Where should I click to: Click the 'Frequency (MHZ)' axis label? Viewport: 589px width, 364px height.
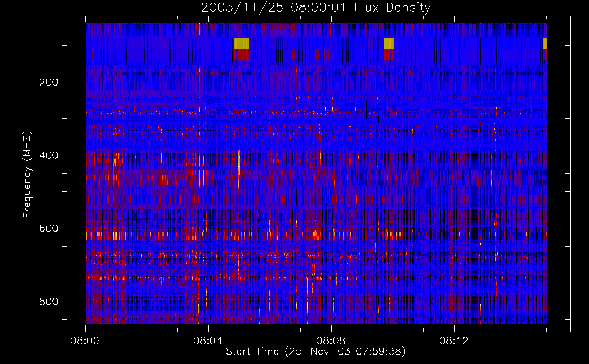point(27,174)
